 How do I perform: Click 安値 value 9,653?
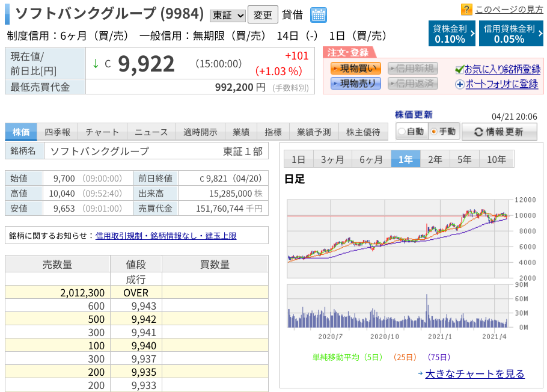pos(64,209)
